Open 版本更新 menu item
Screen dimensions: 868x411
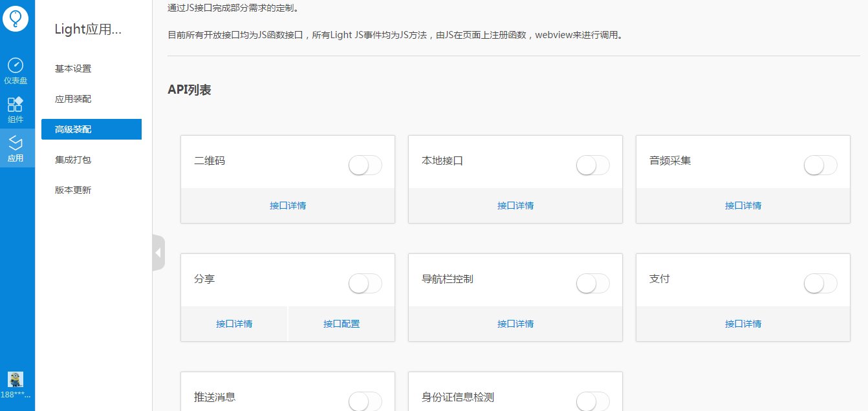point(73,190)
